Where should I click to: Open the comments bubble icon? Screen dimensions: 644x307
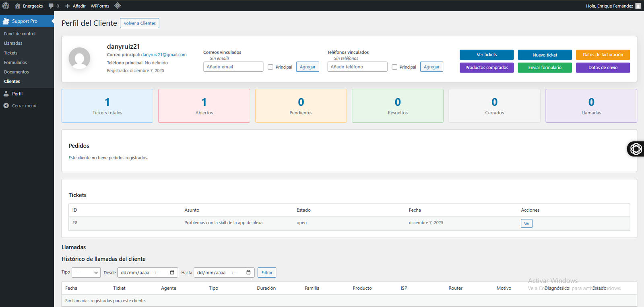(51, 6)
